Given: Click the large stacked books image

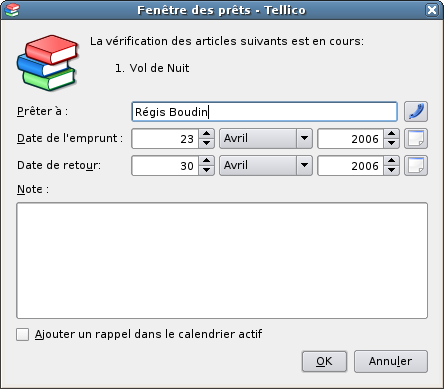Looking at the screenshot, I should point(48,63).
